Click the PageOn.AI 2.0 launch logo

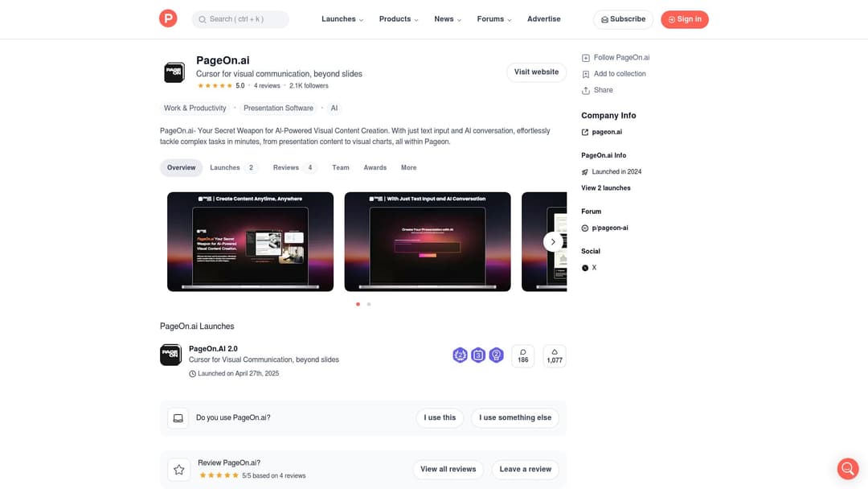(170, 355)
